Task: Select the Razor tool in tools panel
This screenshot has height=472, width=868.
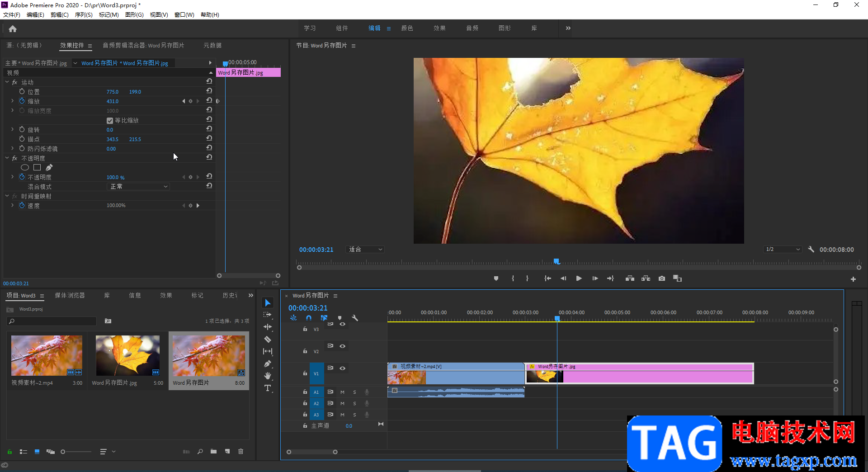Action: tap(268, 339)
